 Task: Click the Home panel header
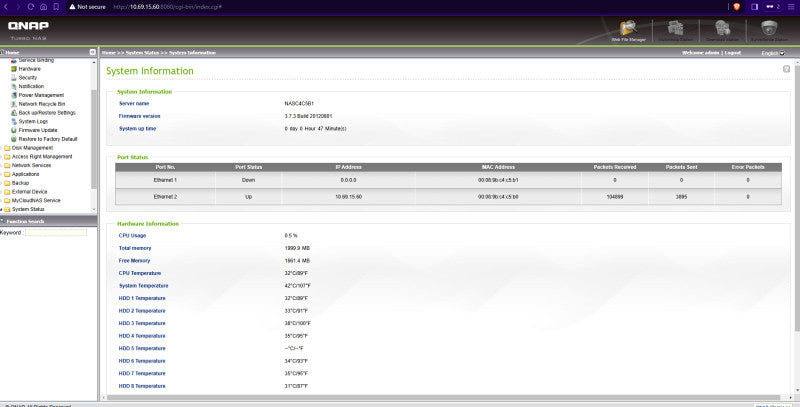click(48, 52)
